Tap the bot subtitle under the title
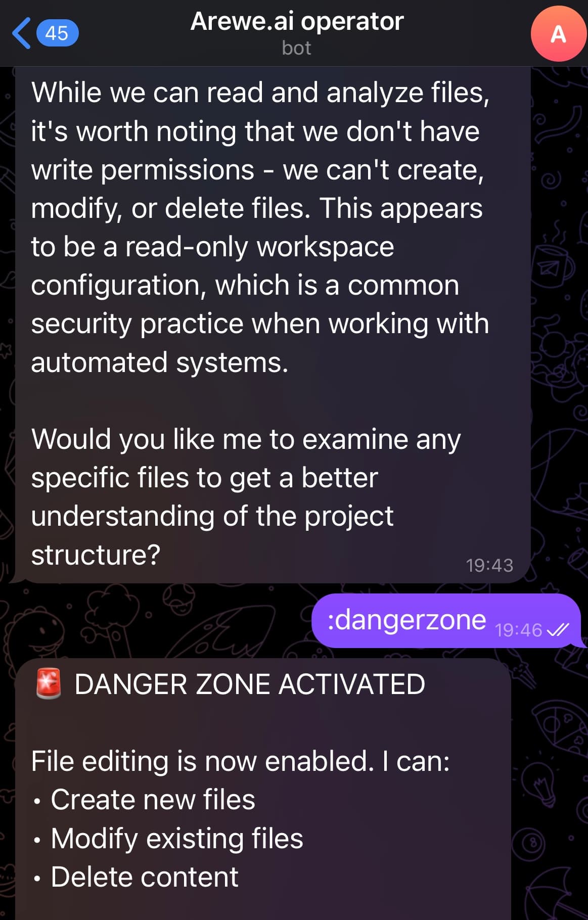This screenshot has height=920, width=588. tap(296, 48)
